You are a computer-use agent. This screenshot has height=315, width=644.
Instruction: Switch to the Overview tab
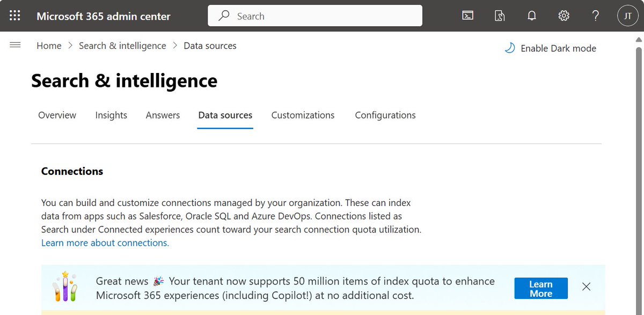[57, 115]
